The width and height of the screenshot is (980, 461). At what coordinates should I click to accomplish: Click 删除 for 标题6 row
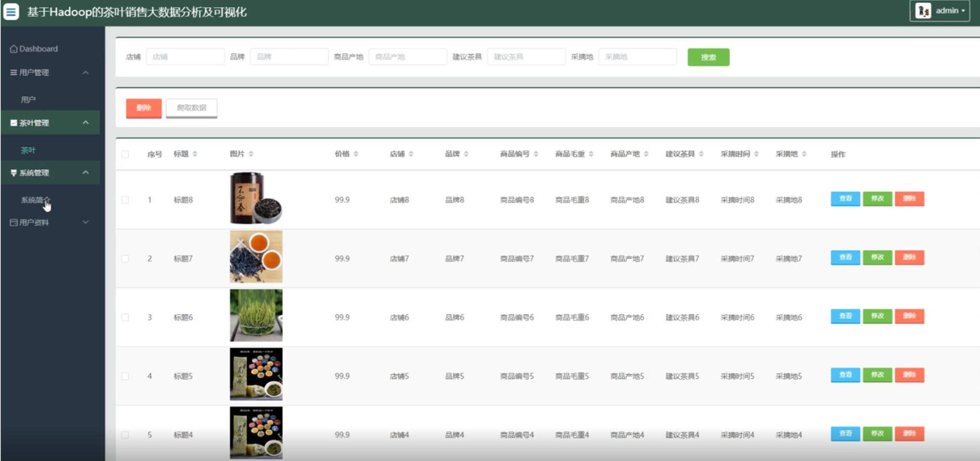click(909, 316)
